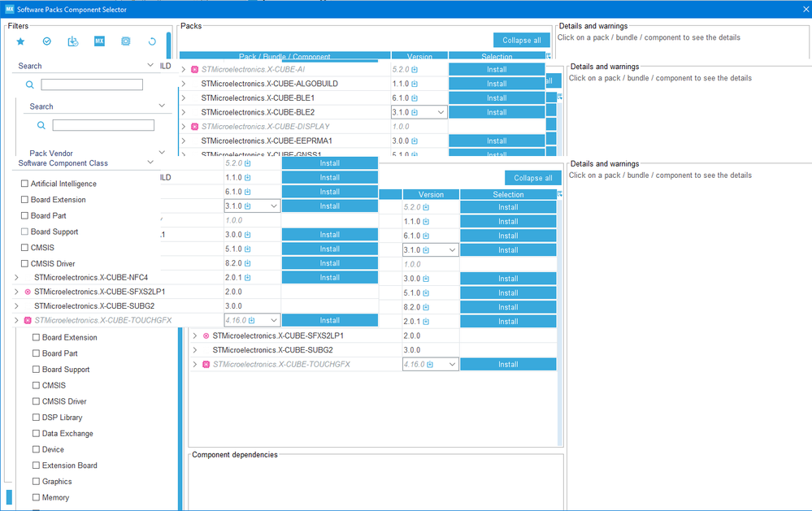Click the chip filter icon in Filters
This screenshot has height=511, width=812.
tap(126, 41)
